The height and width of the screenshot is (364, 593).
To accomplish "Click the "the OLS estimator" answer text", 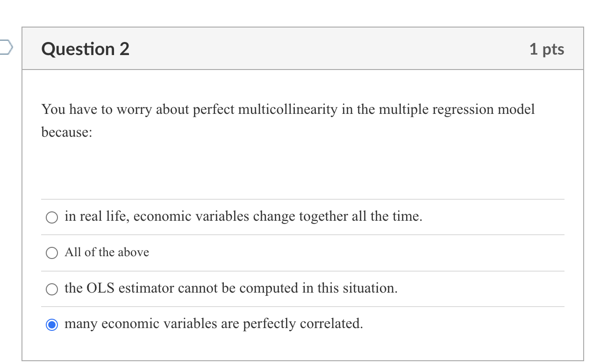I will (x=231, y=288).
